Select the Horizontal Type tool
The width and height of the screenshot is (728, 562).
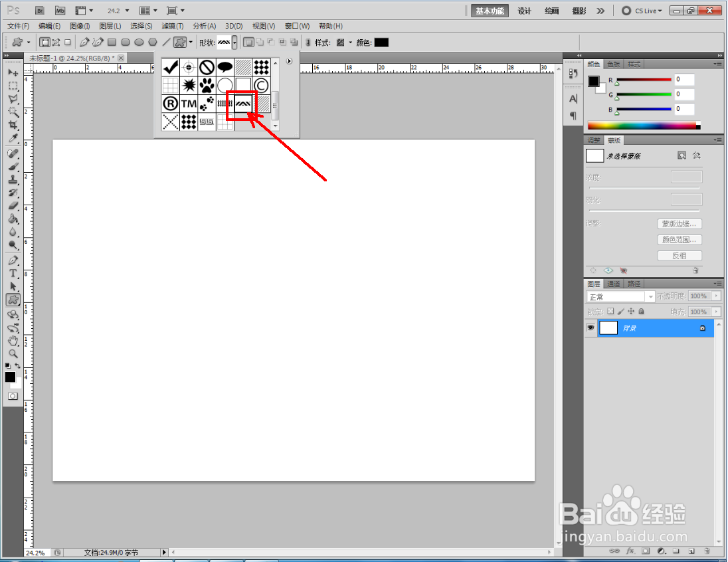(x=13, y=274)
